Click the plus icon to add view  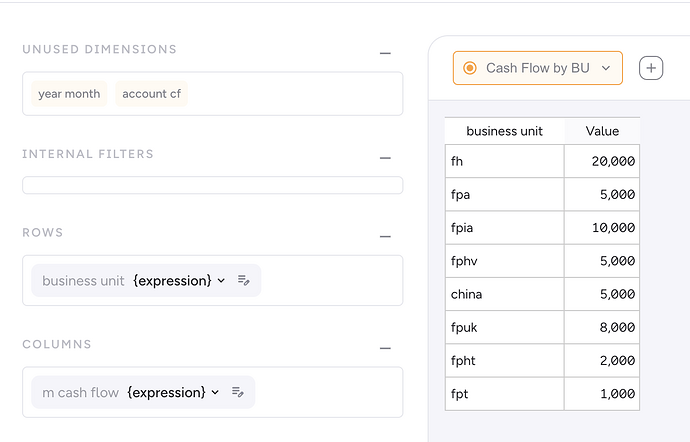651,68
